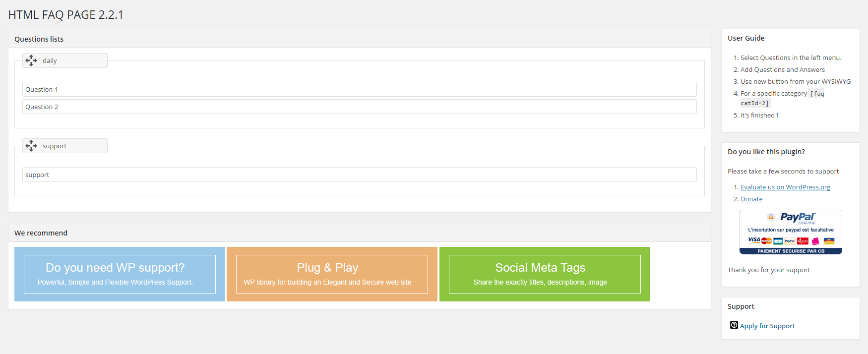The image size is (868, 354).
Task: Click the Apply for Support link
Action: coord(767,326)
